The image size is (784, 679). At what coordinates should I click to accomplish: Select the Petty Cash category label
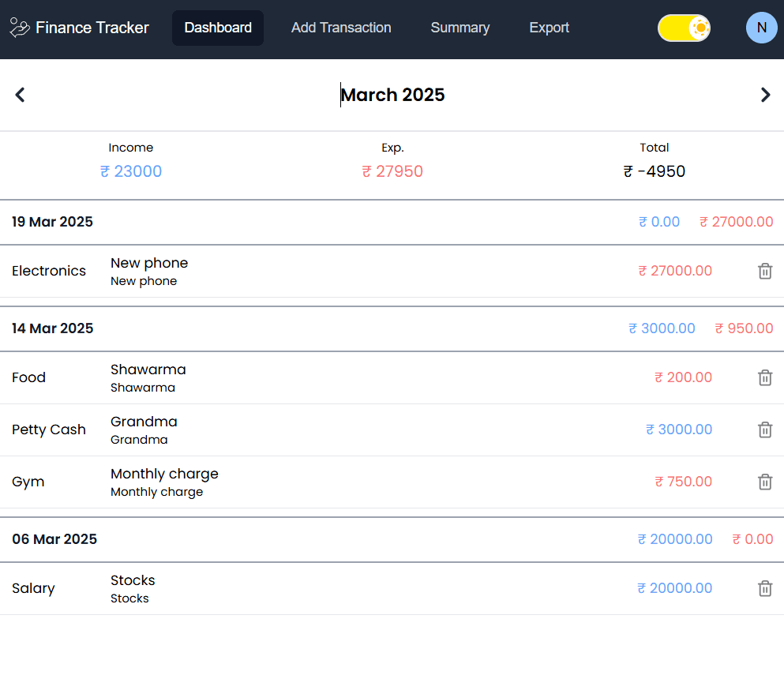pyautogui.click(x=49, y=430)
